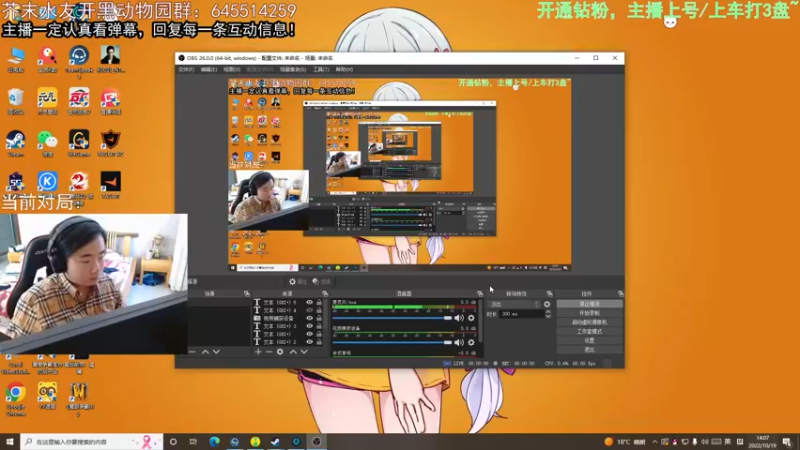The image size is (800, 450).
Task: Open Cortana circle on the taskbar
Action: (x=173, y=441)
